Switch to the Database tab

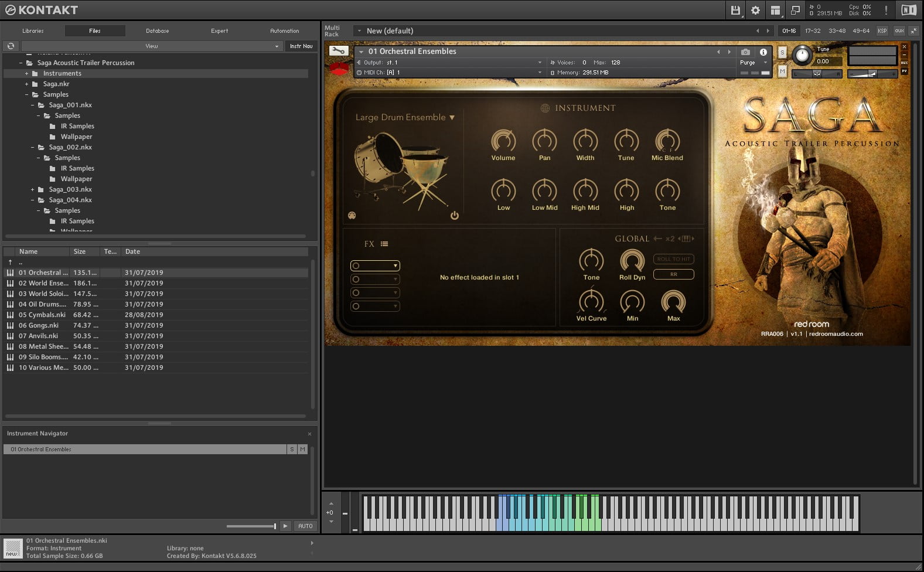point(157,30)
